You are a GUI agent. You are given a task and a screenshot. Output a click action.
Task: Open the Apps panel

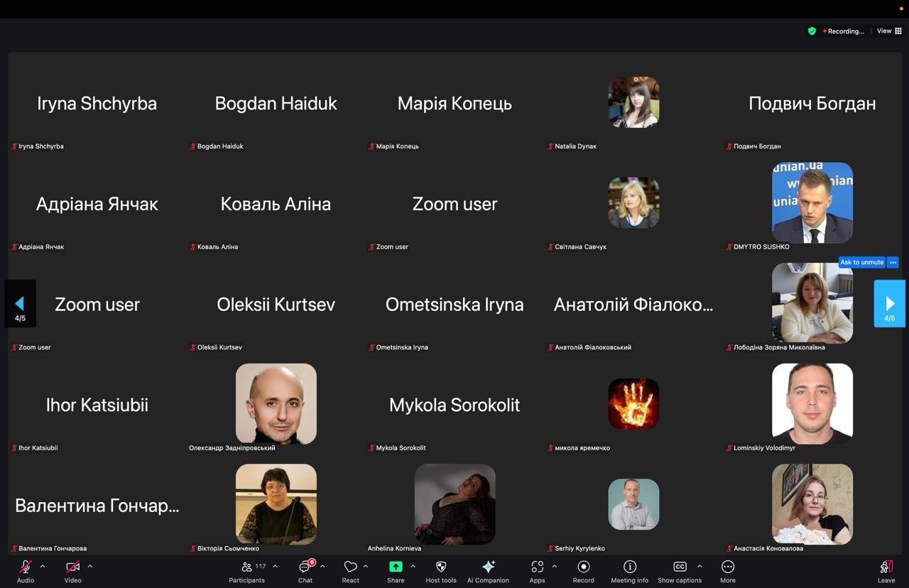(537, 570)
